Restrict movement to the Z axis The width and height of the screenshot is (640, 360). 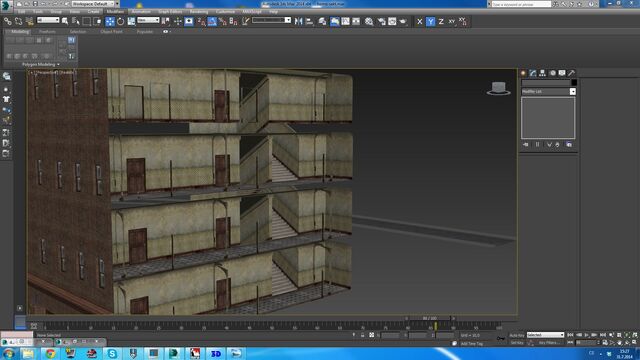pyautogui.click(x=441, y=21)
